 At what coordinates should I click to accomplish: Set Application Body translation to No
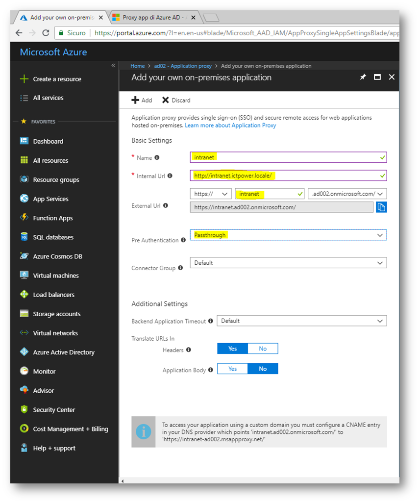[263, 369]
